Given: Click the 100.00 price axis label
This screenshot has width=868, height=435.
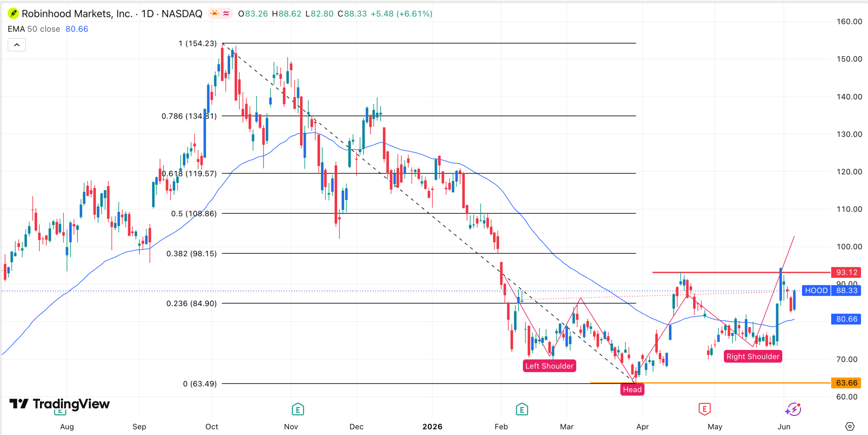Looking at the screenshot, I should point(849,246).
